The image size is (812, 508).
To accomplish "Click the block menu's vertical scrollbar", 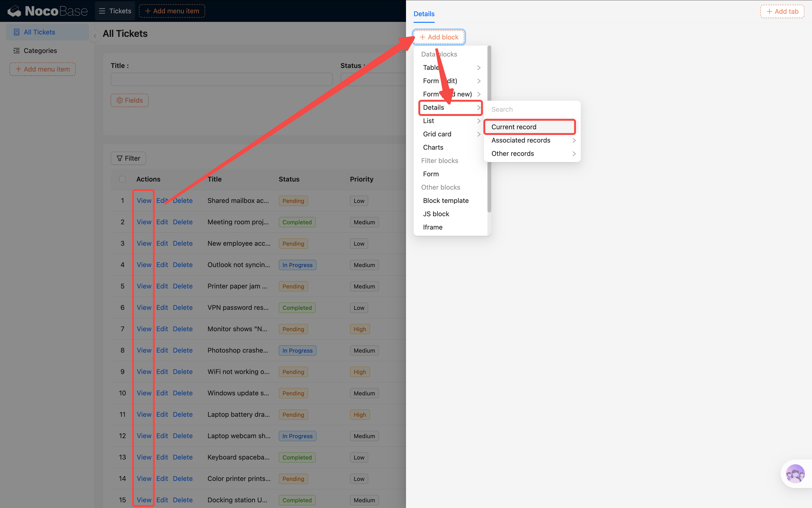I will click(x=489, y=129).
